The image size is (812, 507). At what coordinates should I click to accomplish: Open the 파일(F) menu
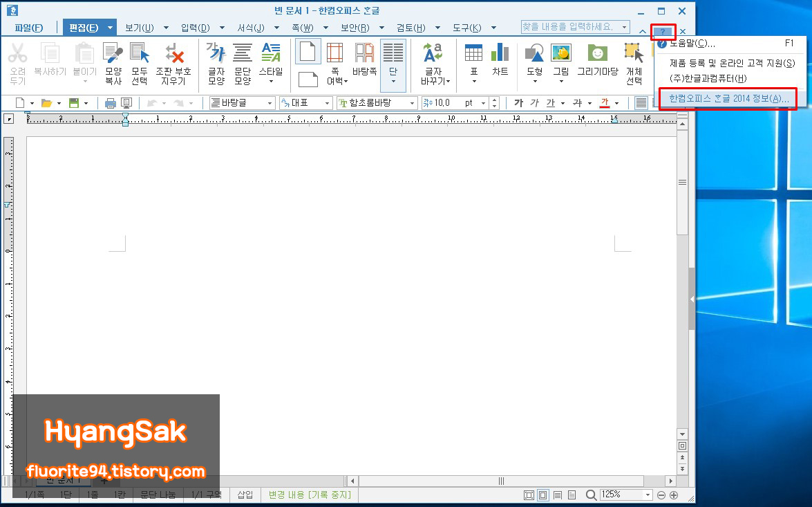point(29,28)
